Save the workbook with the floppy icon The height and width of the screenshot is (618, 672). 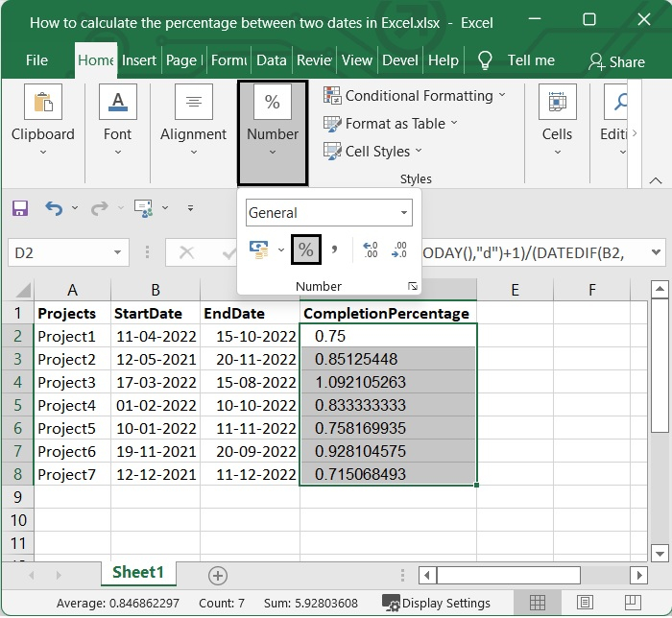[x=20, y=208]
